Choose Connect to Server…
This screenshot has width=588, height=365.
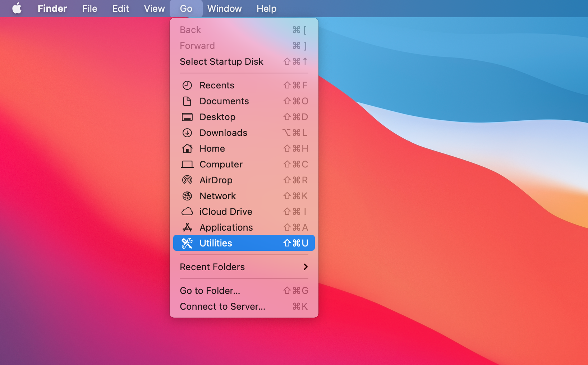244,306
